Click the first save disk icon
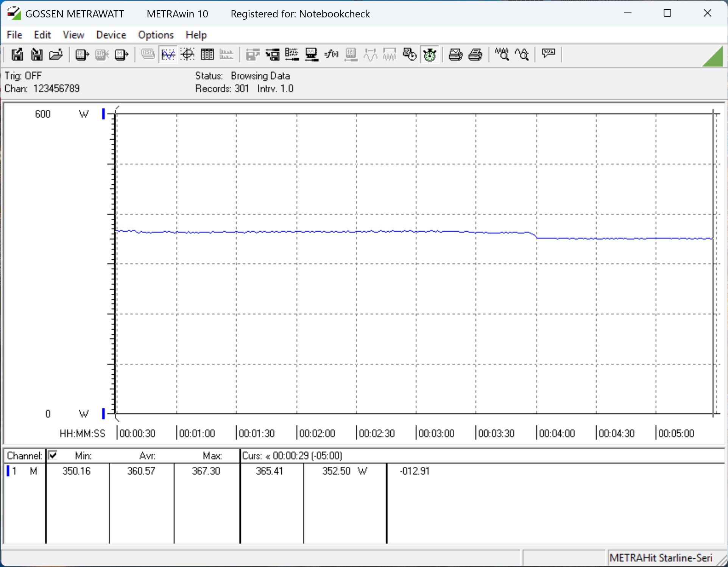728x567 pixels. point(17,55)
